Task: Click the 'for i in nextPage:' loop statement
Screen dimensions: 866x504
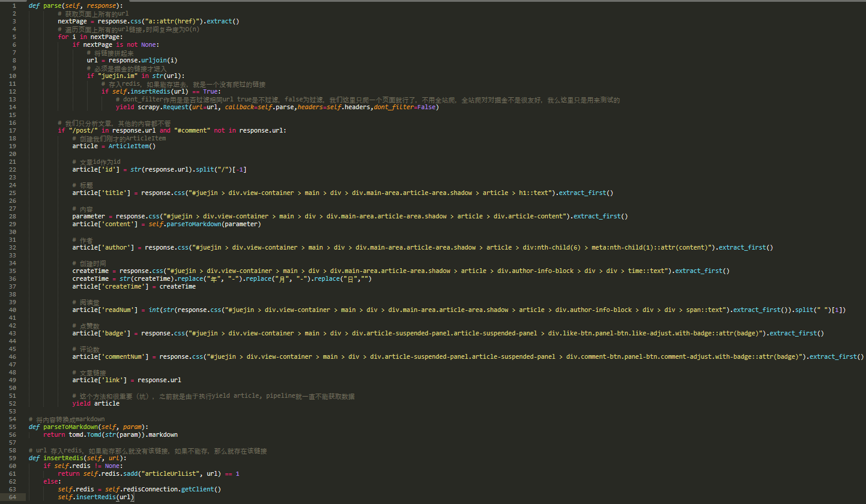Action: [x=90, y=37]
